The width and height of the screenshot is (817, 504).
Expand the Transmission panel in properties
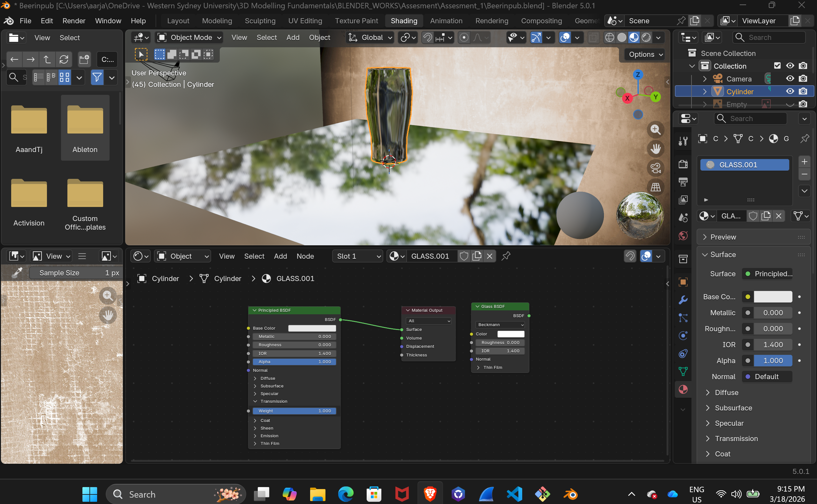736,439
